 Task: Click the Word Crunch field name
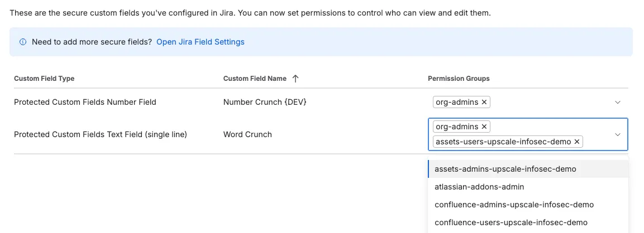pyautogui.click(x=247, y=134)
